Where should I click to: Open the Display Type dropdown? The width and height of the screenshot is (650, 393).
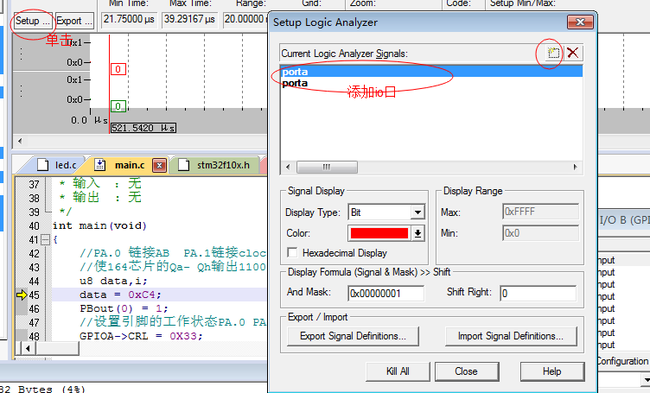pos(417,212)
